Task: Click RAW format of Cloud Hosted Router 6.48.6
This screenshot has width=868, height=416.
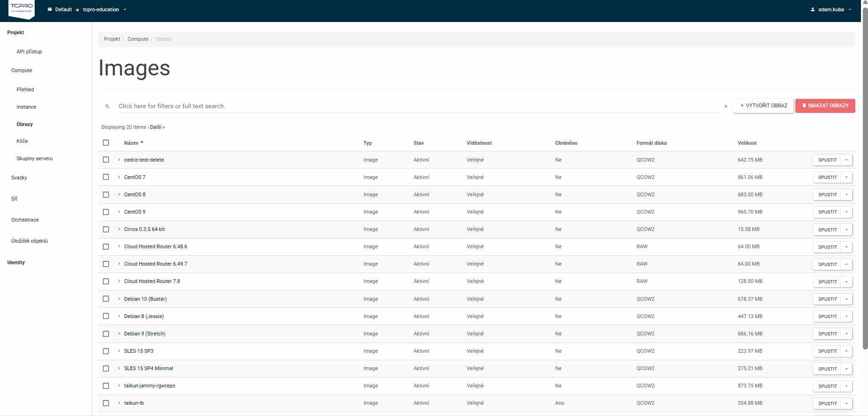Action: click(642, 246)
